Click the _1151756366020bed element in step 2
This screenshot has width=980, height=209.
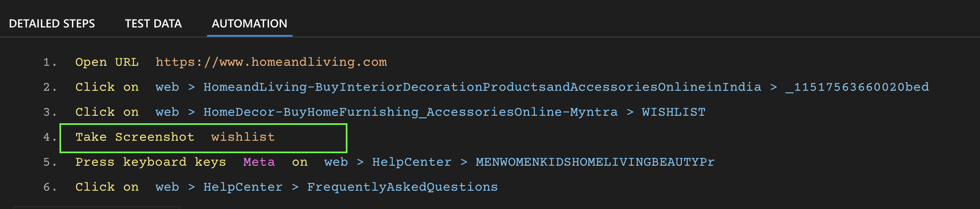[x=857, y=87]
